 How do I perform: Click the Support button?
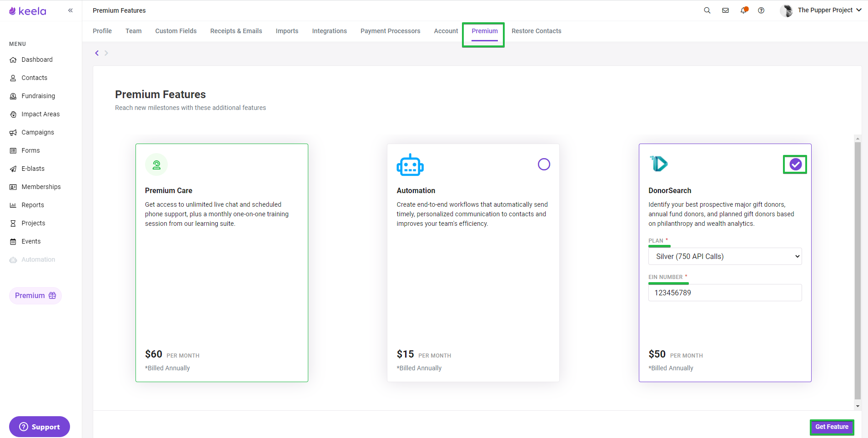pos(40,427)
